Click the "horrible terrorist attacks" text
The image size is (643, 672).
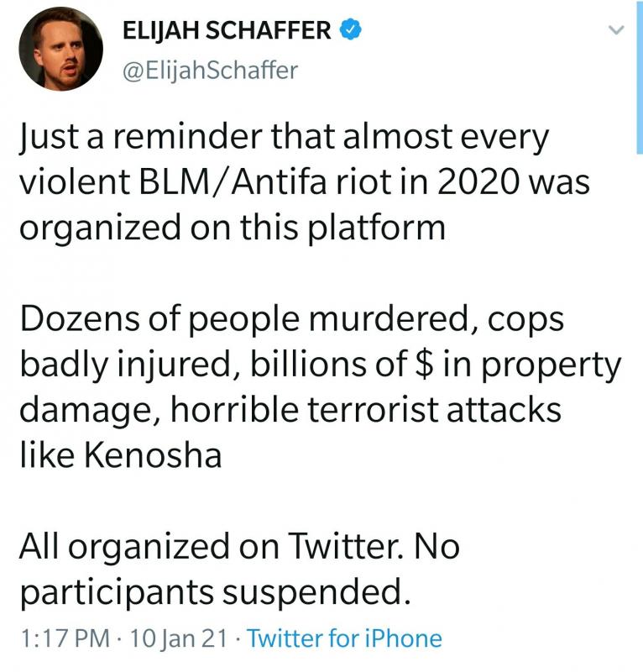[366, 409]
